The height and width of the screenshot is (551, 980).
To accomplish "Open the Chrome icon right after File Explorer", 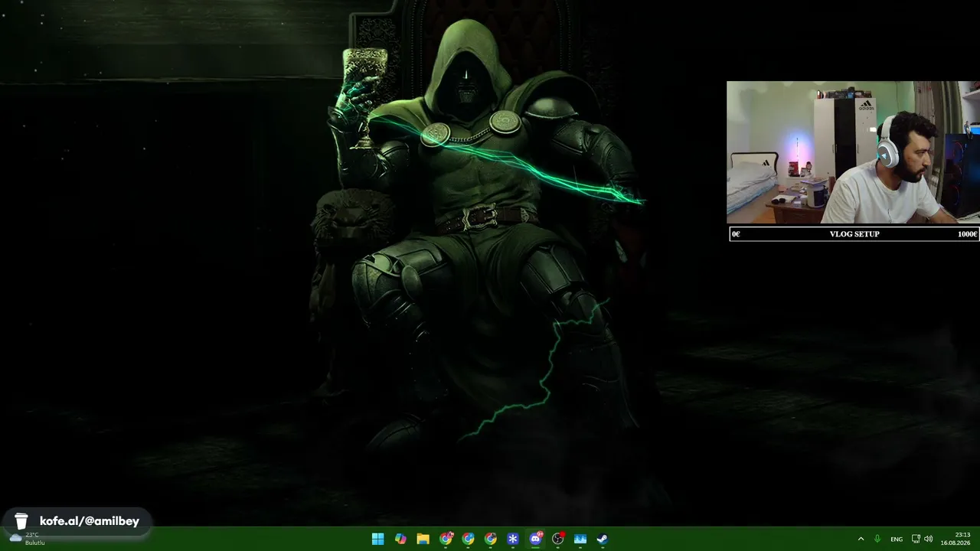I will pos(446,539).
